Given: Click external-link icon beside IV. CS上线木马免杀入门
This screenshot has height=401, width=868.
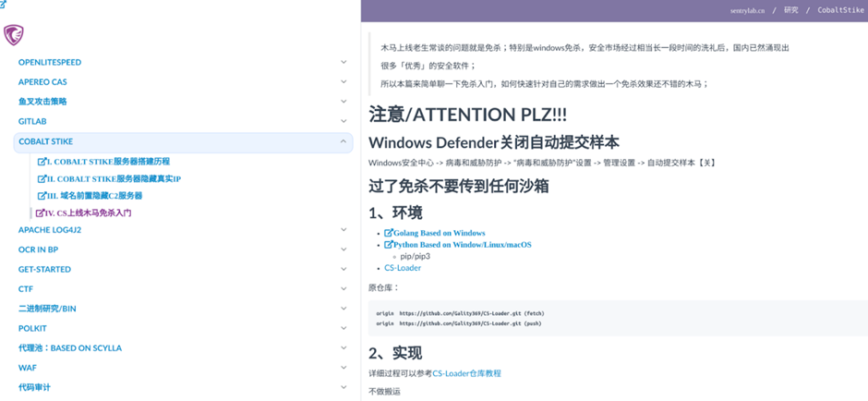Looking at the screenshot, I should [40, 213].
